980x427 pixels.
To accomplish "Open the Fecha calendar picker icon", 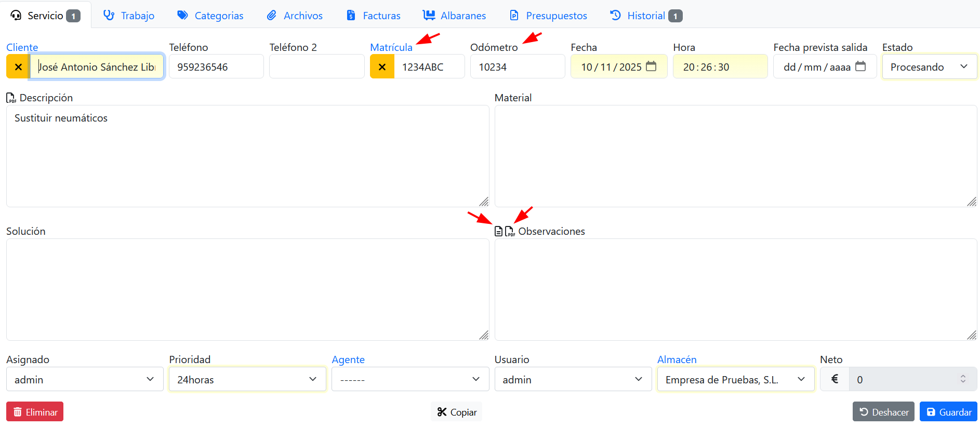I will pyautogui.click(x=651, y=66).
